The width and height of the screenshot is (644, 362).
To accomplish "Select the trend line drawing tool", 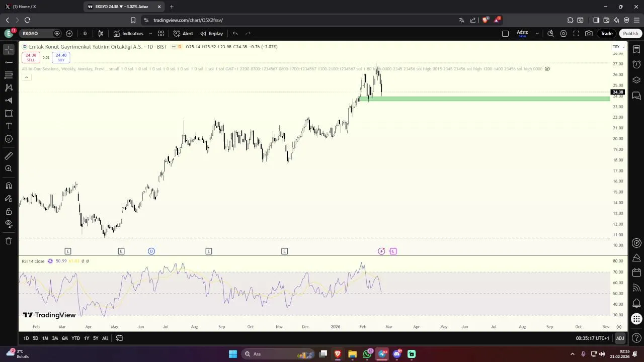I will (9, 62).
